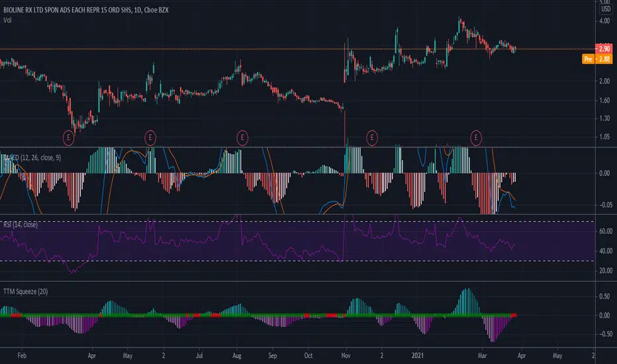Select the Vol indicator label

(7, 20)
